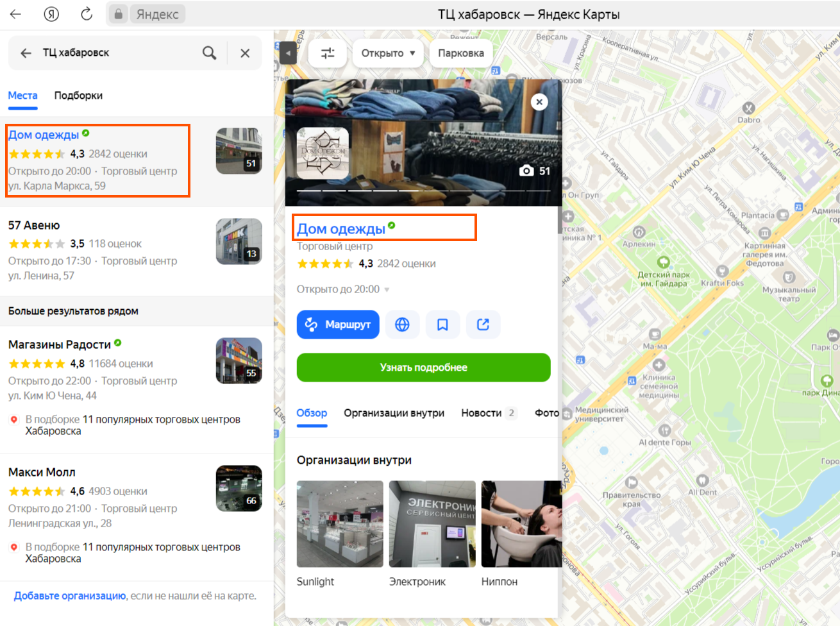Click the Дом одежды title in the card
Image resolution: width=840 pixels, height=626 pixels.
tap(341, 229)
